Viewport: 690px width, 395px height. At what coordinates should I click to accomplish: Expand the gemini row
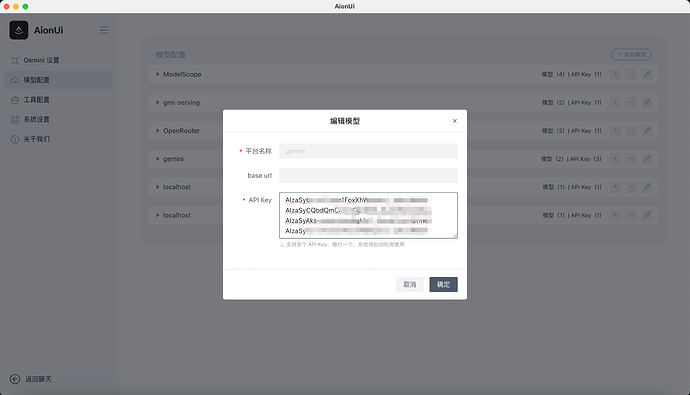157,159
